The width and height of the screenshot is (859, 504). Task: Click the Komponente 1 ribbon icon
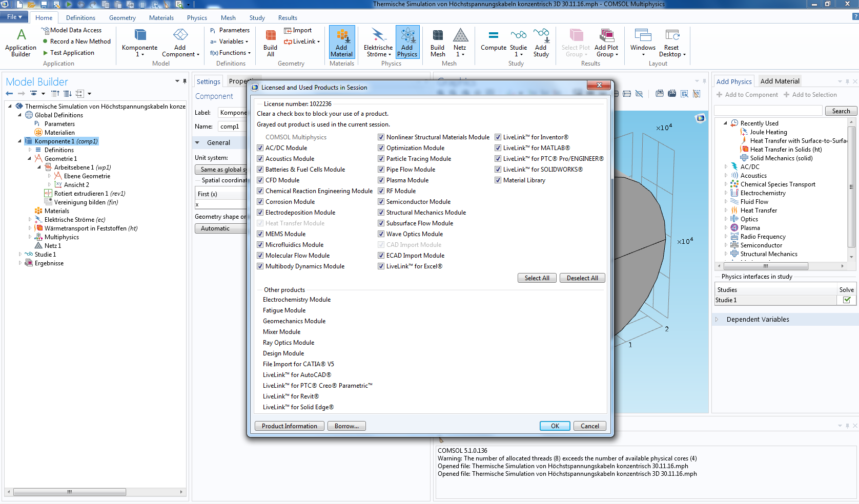139,43
